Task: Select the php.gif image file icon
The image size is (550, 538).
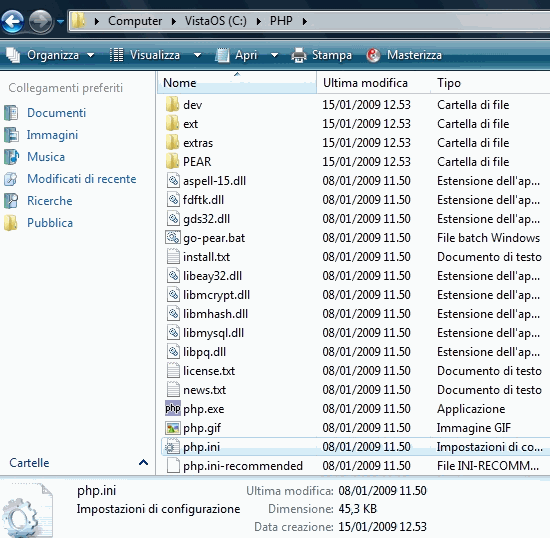Action: (x=173, y=428)
